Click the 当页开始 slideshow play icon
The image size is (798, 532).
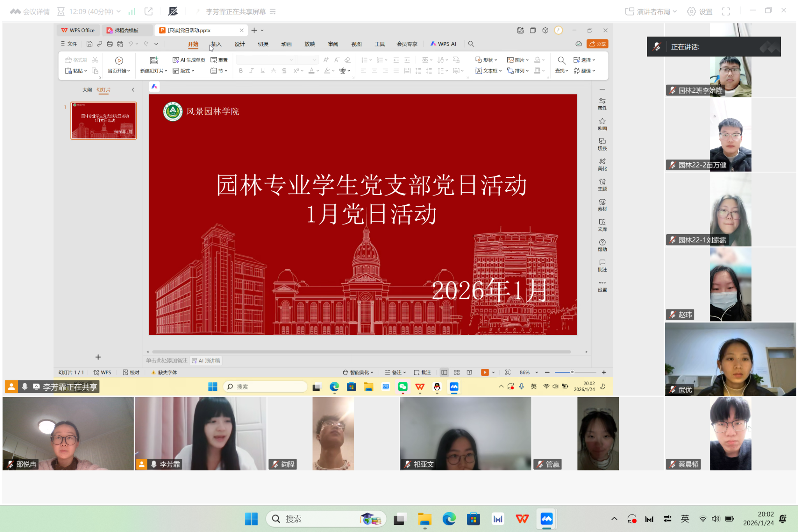point(119,60)
